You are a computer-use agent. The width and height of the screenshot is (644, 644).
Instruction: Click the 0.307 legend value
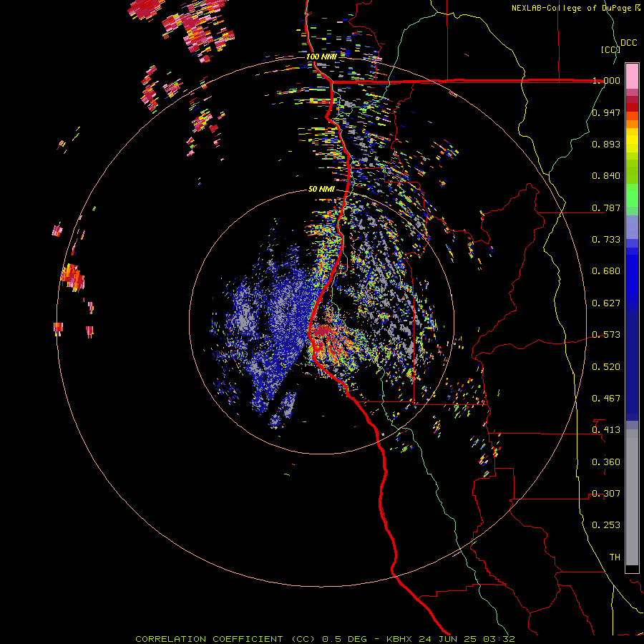click(606, 494)
